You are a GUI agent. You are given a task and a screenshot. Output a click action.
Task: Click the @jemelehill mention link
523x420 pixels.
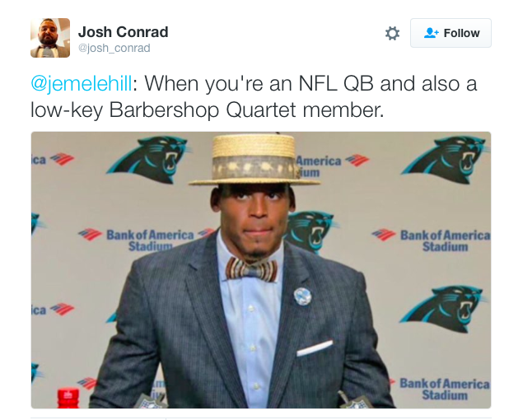click(84, 85)
